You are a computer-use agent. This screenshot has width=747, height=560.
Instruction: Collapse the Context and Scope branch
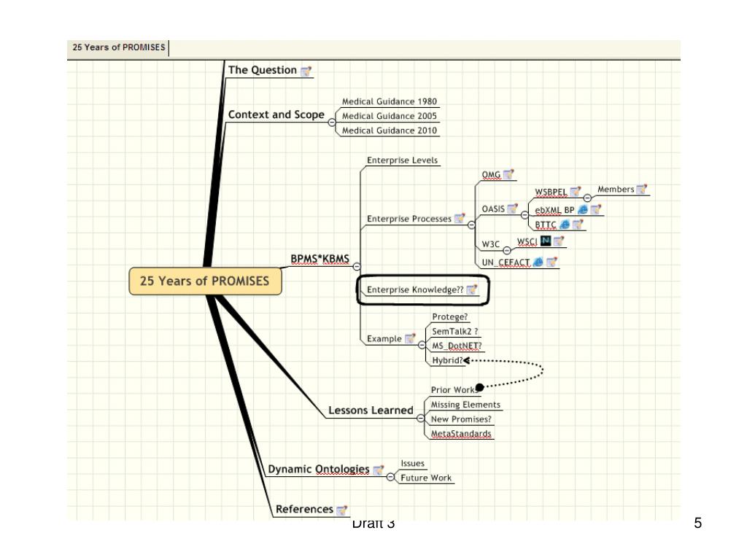point(332,122)
